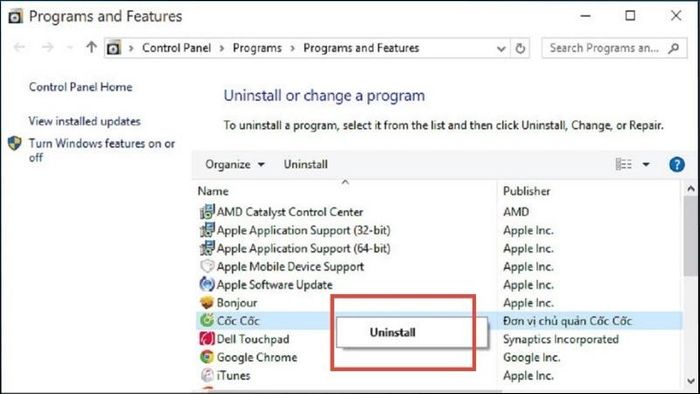Click the Google Chrome icon in the list

tap(207, 357)
